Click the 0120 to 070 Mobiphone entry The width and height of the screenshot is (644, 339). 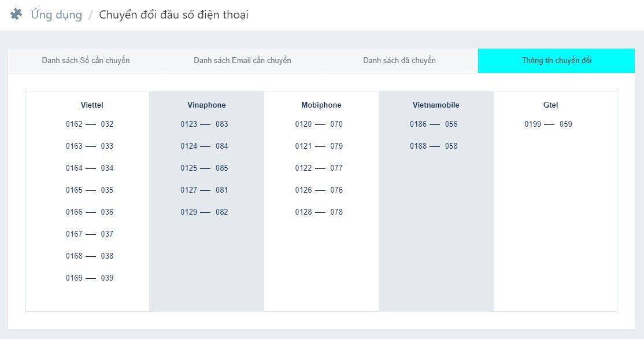tap(319, 124)
